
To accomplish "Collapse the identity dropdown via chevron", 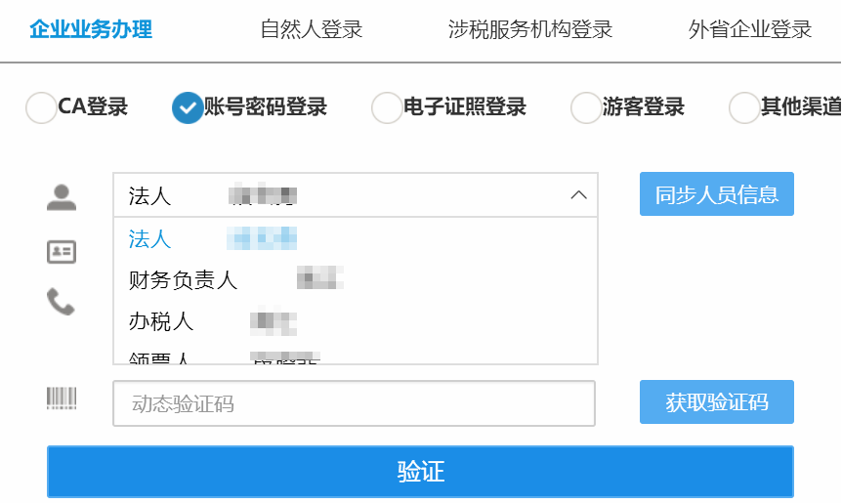I will point(578,194).
